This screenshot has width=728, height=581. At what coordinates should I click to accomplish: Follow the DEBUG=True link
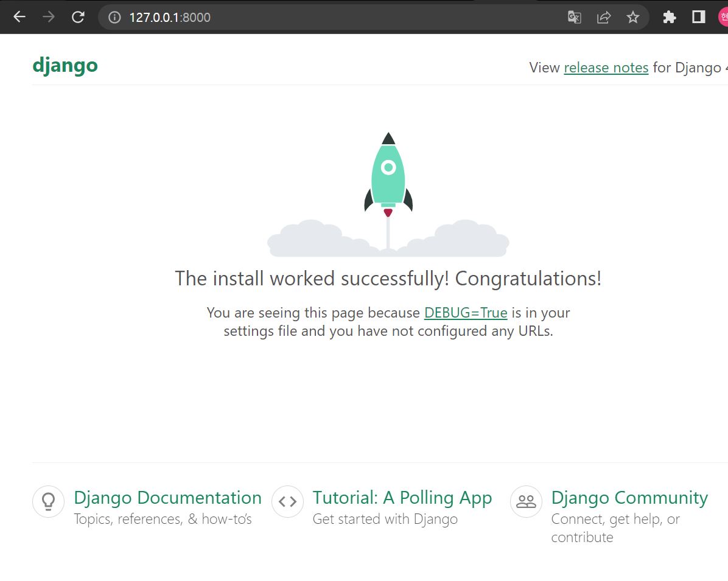click(466, 313)
